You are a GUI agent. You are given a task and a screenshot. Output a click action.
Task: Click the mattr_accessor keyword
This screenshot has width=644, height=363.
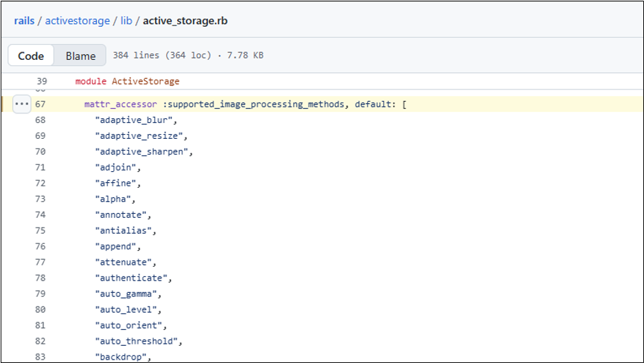click(121, 104)
